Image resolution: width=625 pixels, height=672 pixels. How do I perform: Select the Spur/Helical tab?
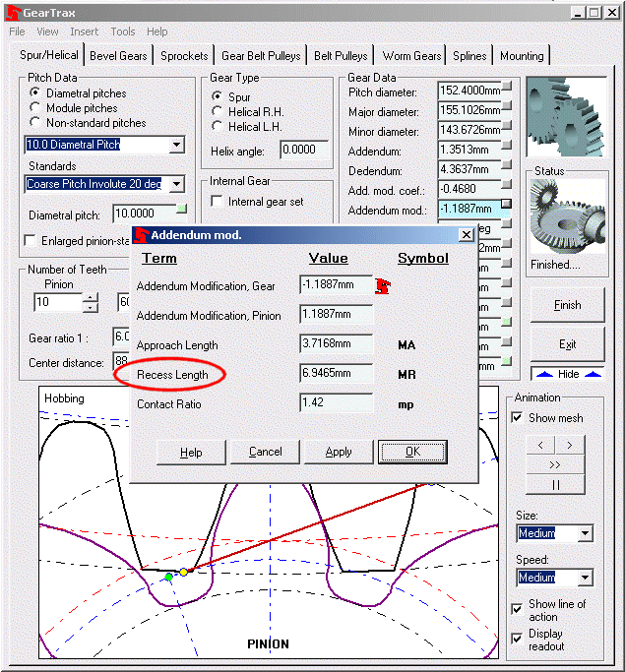(x=49, y=55)
